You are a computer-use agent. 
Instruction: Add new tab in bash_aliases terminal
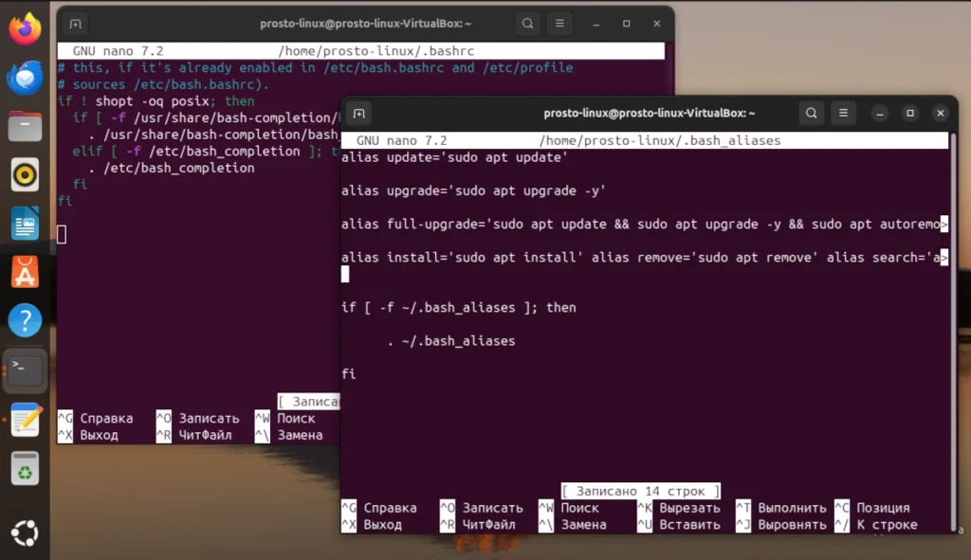coord(359,114)
